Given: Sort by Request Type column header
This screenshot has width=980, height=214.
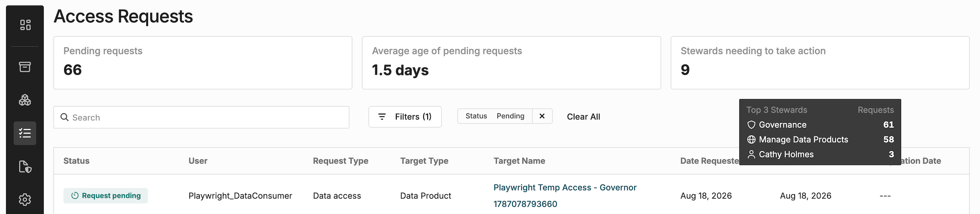Looking at the screenshot, I should pos(340,161).
